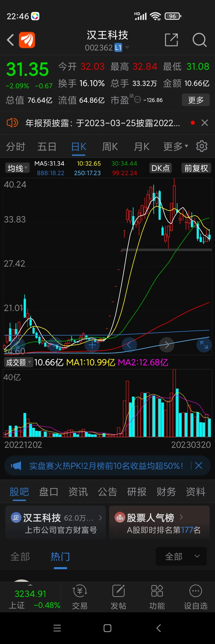Dismiss the annual report notice banner
215x644 pixels.
205,123
